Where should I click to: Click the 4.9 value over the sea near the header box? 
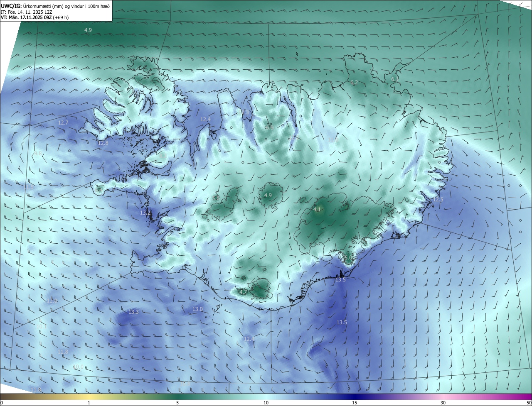point(88,30)
